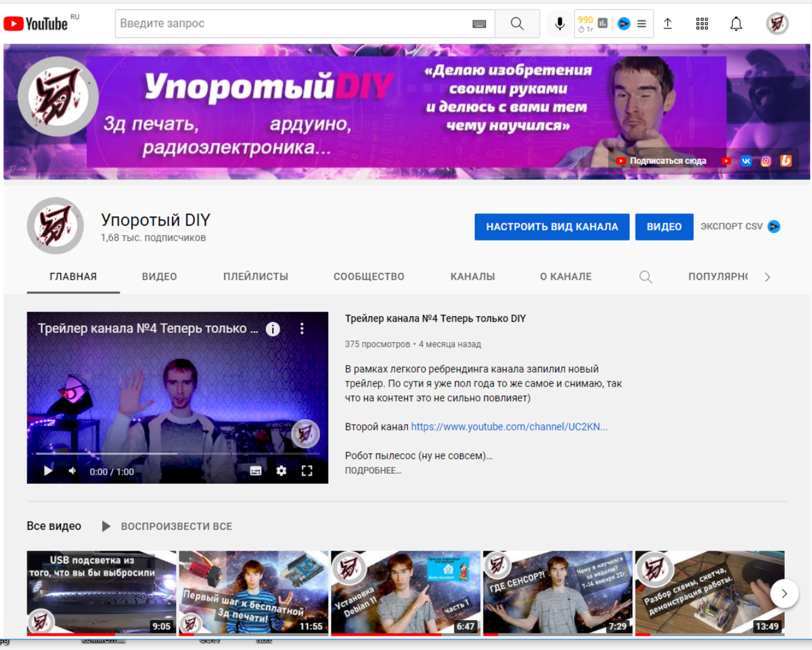Image resolution: width=812 pixels, height=650 pixels.
Task: Start voice search with microphone icon
Action: pos(560,24)
